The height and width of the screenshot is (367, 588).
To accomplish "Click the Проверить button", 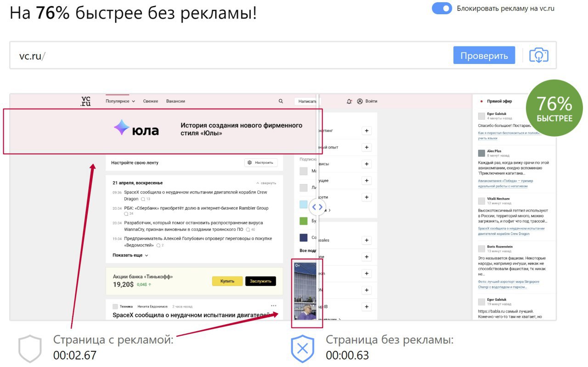I will click(484, 56).
